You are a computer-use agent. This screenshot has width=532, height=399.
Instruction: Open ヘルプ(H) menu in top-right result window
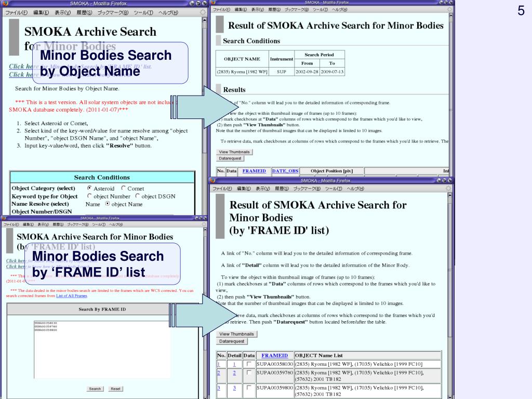(340, 9)
